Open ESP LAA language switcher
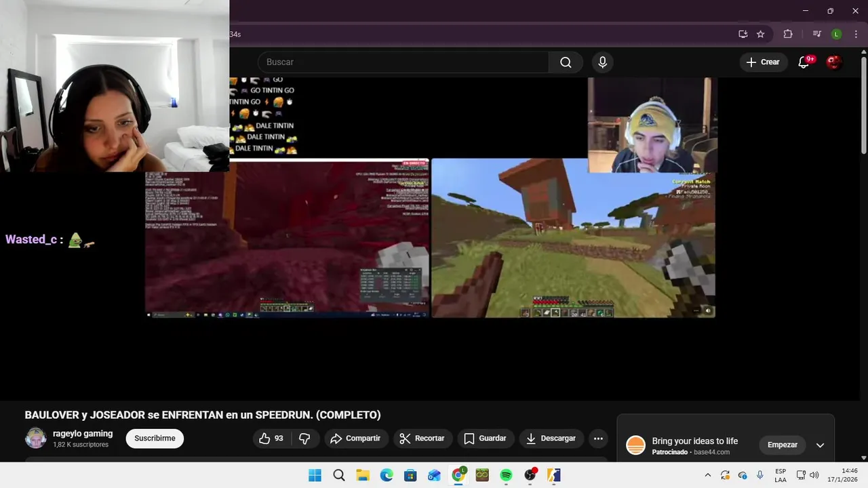The height and width of the screenshot is (488, 868). coord(781,475)
